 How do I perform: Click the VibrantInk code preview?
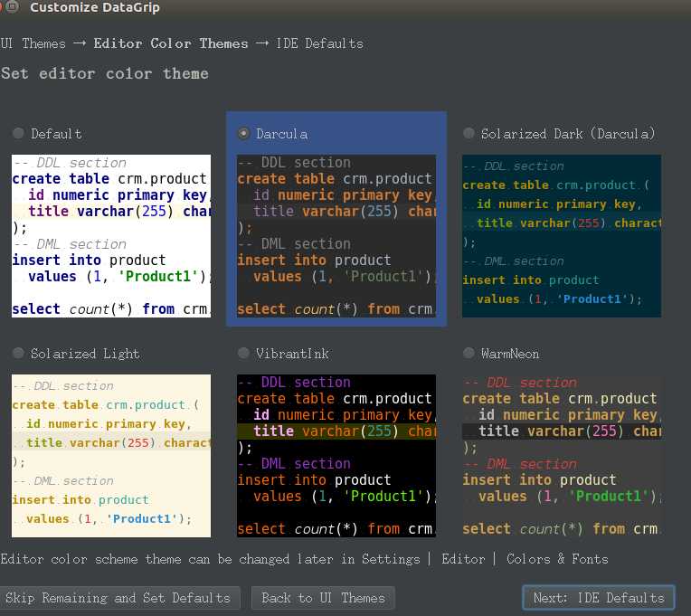tap(336, 456)
